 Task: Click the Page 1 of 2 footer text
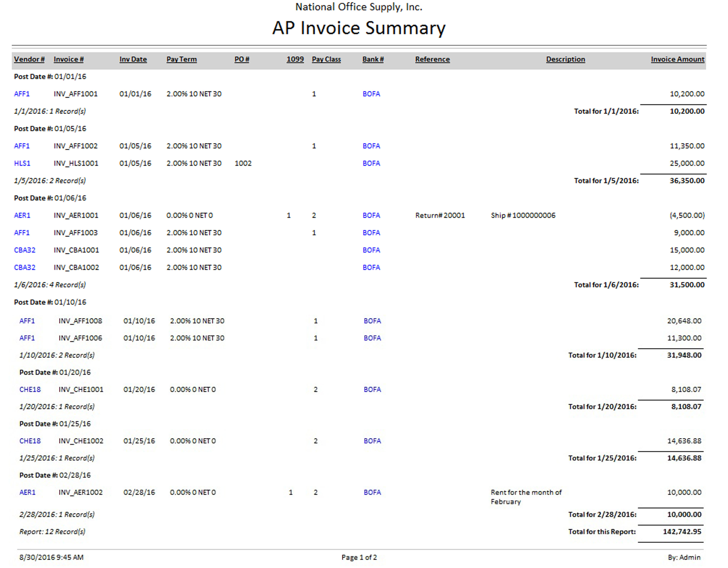[x=359, y=557]
